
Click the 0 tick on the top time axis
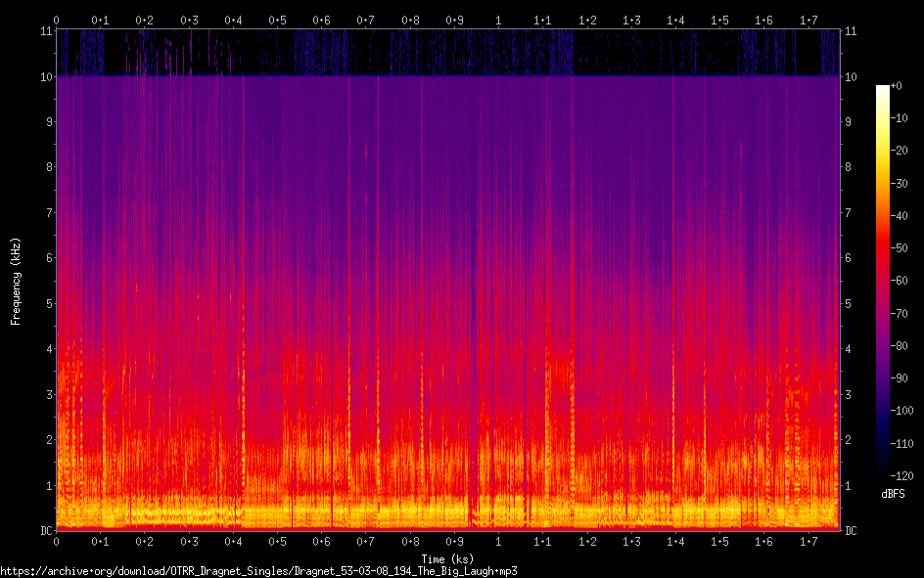tap(56, 20)
